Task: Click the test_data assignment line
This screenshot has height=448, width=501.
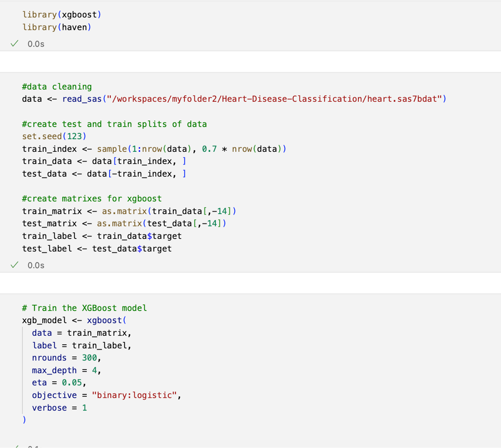Action: click(104, 174)
